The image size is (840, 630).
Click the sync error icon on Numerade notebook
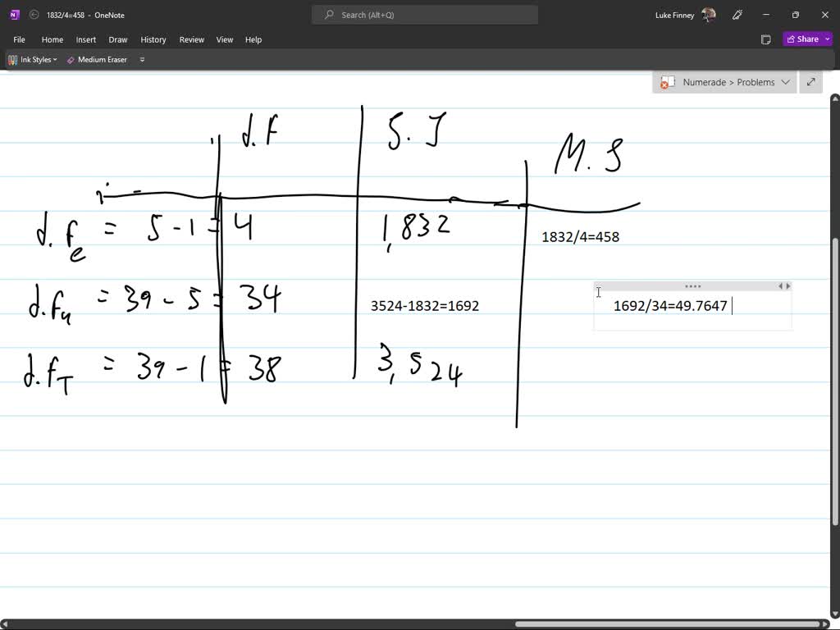(664, 82)
